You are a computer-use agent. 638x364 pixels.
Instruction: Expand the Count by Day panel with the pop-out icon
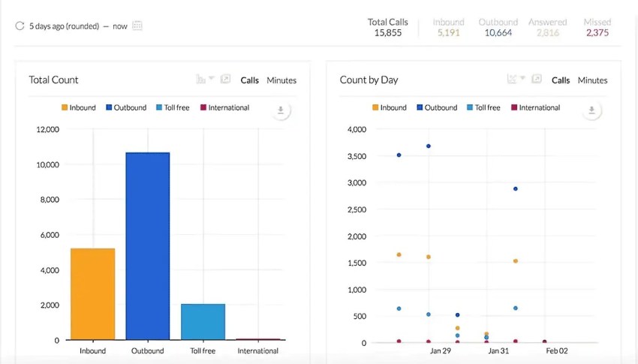tap(536, 80)
